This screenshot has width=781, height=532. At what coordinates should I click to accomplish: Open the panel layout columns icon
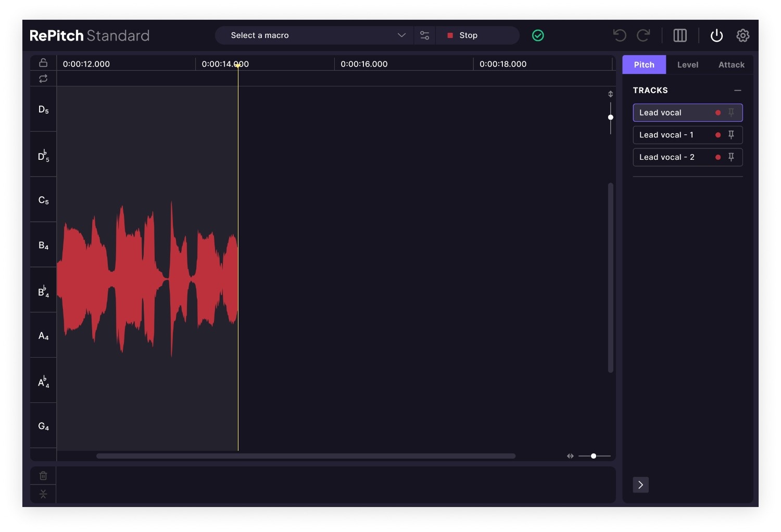(x=680, y=35)
